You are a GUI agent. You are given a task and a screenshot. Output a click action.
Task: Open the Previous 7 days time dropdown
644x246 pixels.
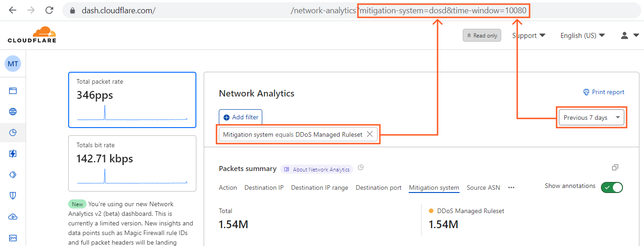point(591,118)
